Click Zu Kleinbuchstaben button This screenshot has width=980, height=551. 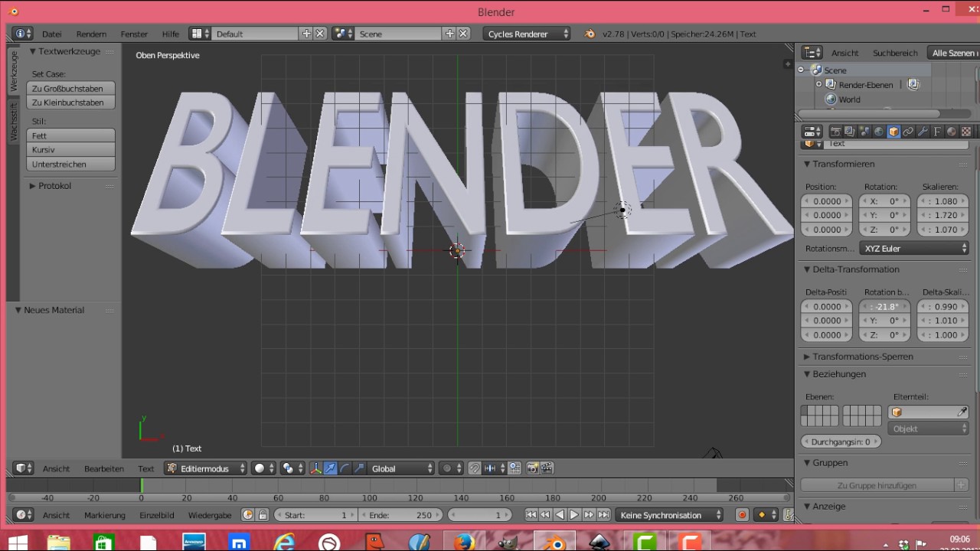70,103
